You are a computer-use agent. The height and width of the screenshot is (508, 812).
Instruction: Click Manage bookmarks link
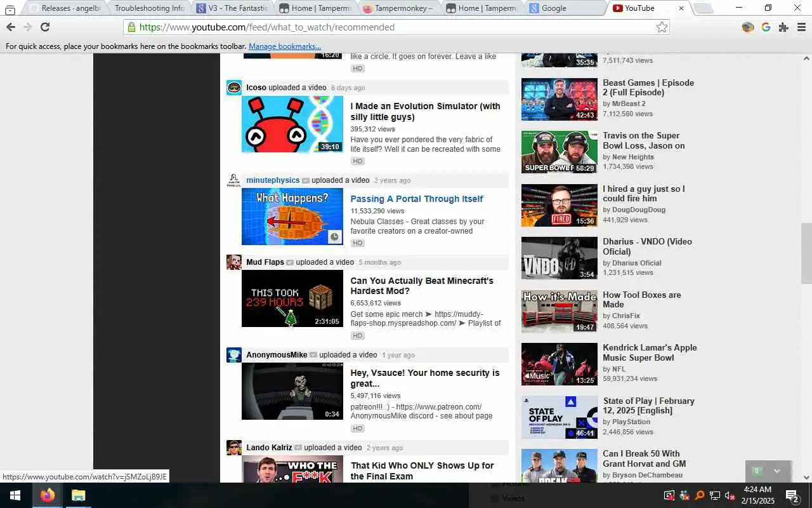(285, 46)
